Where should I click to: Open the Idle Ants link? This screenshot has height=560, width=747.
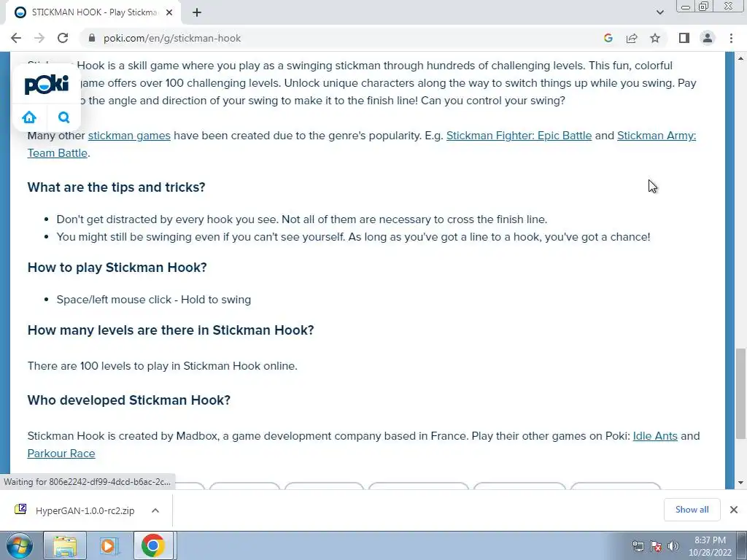(655, 436)
